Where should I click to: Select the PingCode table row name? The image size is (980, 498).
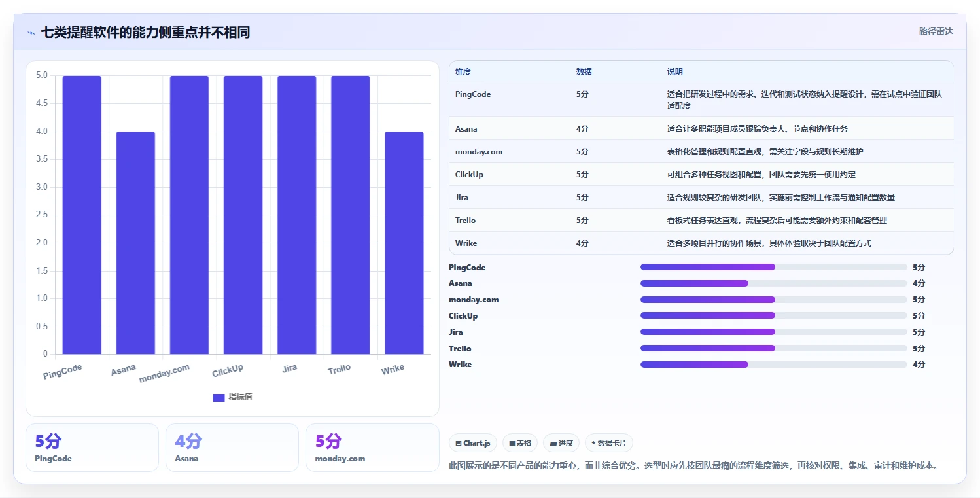[473, 94]
